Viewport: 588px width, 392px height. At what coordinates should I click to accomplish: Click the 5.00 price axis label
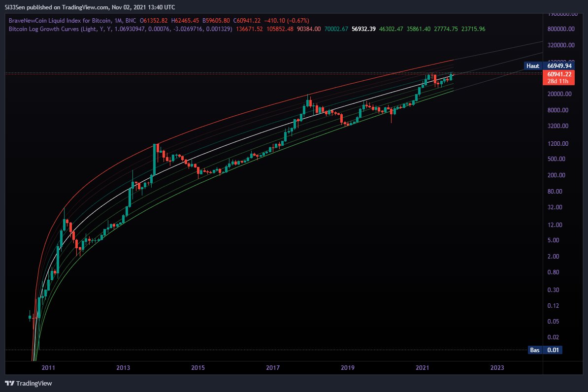coord(553,240)
